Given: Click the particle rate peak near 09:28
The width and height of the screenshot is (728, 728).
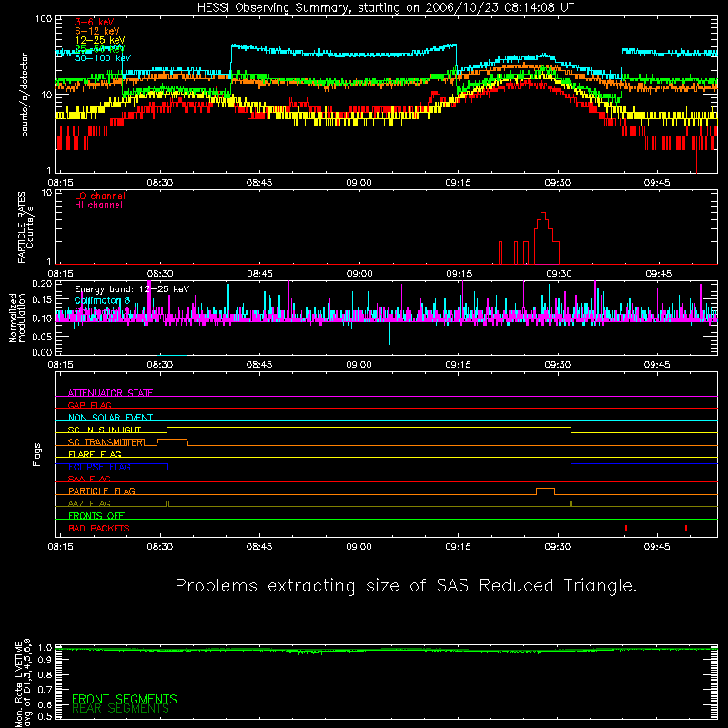Looking at the screenshot, I should [x=543, y=216].
